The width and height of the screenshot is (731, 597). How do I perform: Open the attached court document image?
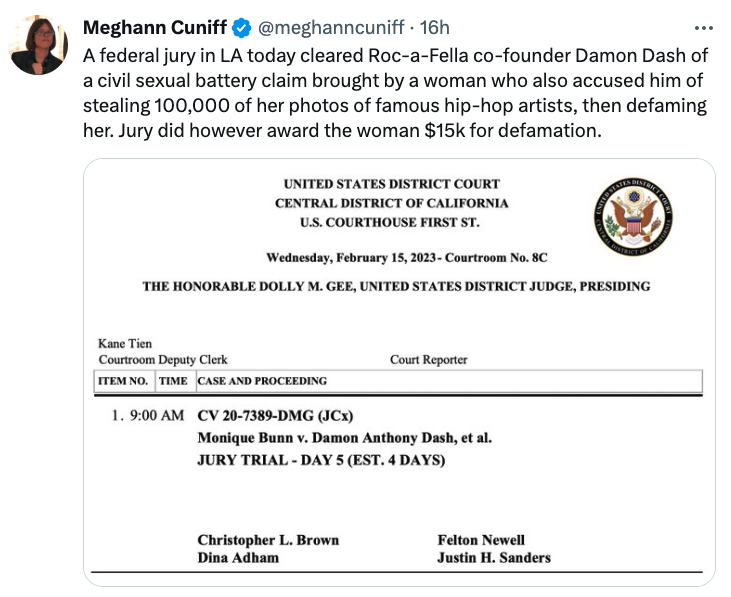click(399, 372)
